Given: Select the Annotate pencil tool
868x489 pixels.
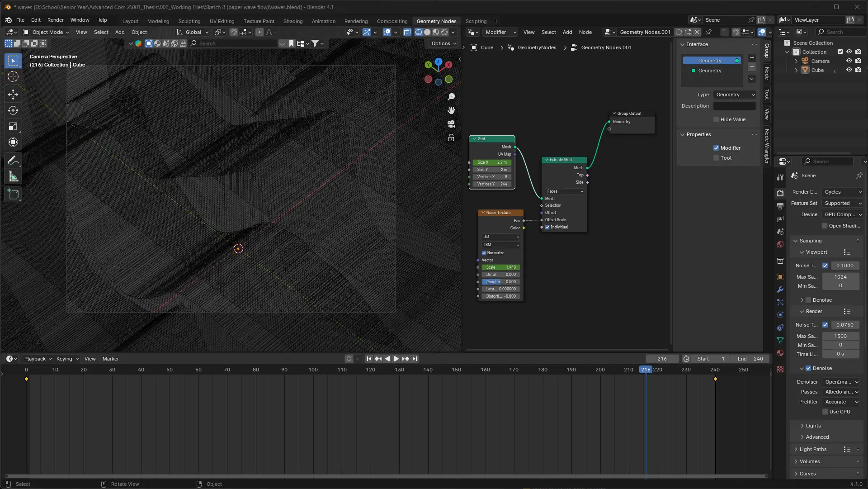Looking at the screenshot, I should tap(13, 161).
